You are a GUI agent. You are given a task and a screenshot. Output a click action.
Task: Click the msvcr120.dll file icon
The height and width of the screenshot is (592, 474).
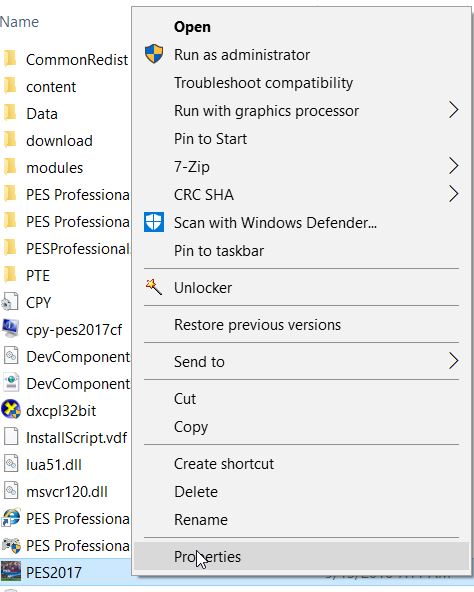tap(11, 491)
